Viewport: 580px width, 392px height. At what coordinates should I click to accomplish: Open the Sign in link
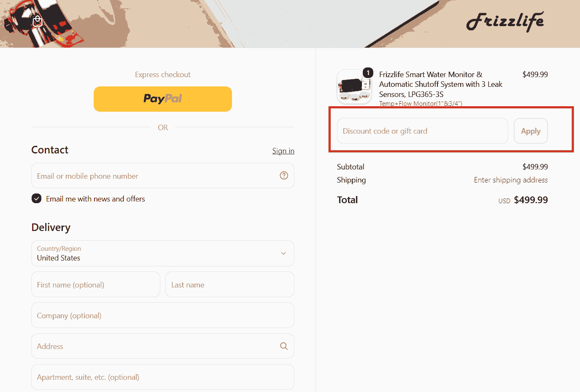(x=283, y=151)
